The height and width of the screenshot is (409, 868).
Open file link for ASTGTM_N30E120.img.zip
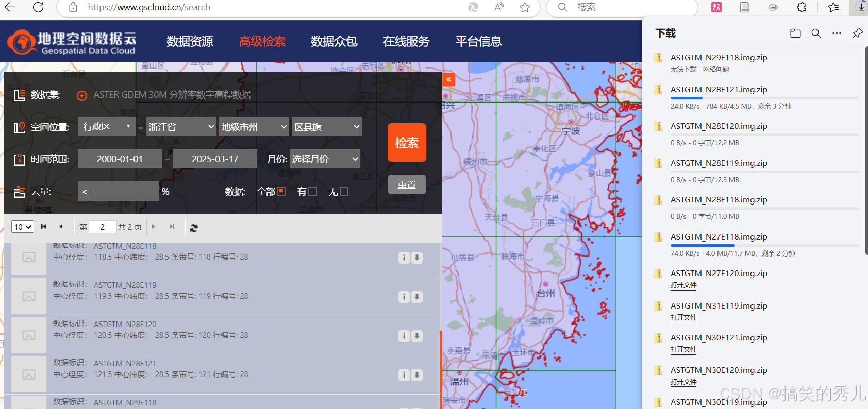point(683,382)
